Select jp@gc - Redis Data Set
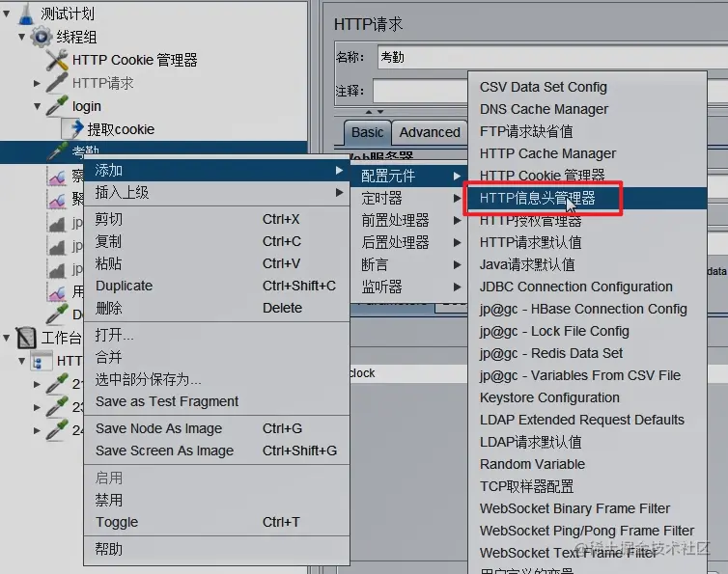The height and width of the screenshot is (574, 728). pos(587,353)
